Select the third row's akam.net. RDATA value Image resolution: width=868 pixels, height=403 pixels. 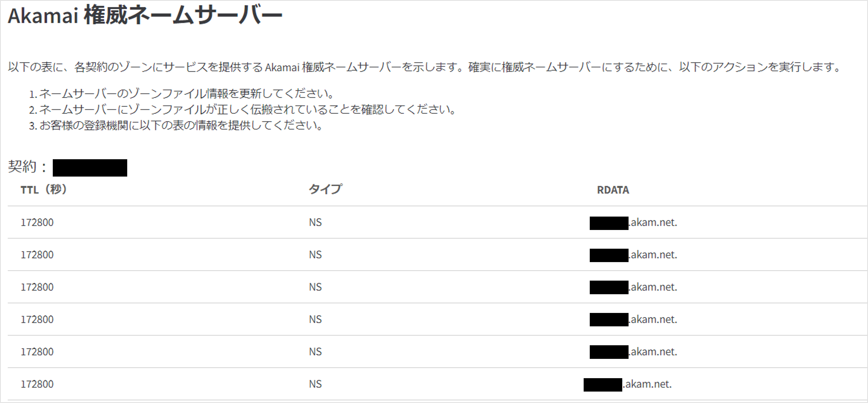(633, 287)
